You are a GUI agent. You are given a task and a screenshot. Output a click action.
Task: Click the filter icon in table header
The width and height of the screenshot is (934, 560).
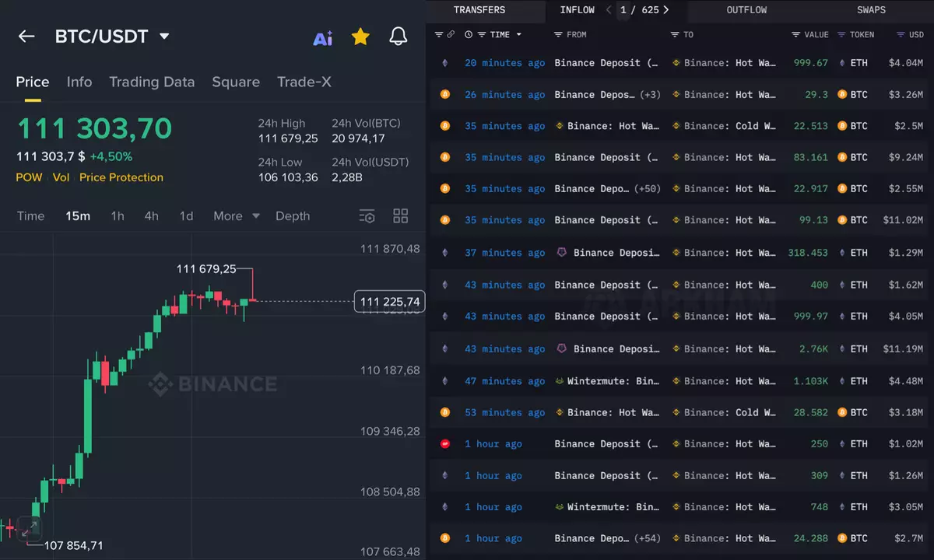pos(439,34)
